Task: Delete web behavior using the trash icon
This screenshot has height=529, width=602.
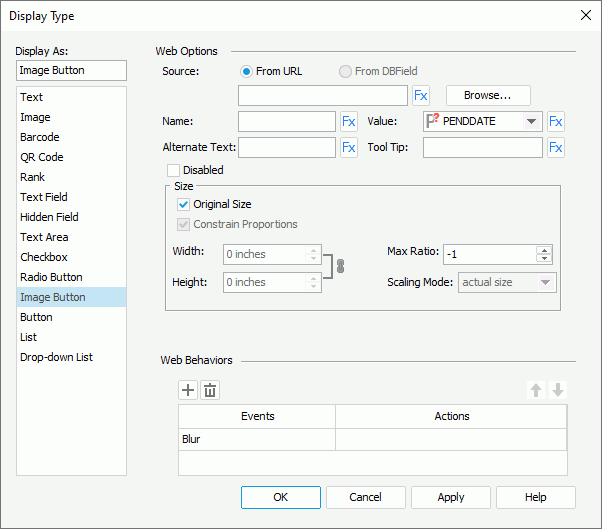Action: point(210,390)
